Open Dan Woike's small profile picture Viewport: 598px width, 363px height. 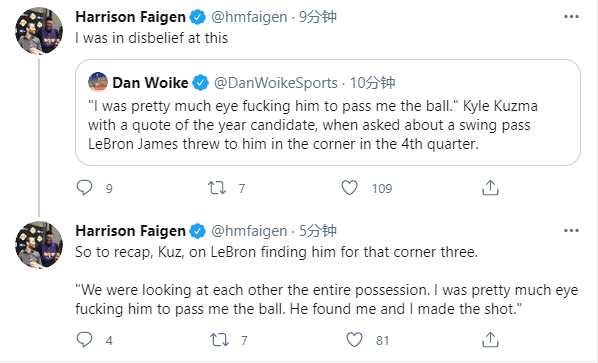[98, 82]
